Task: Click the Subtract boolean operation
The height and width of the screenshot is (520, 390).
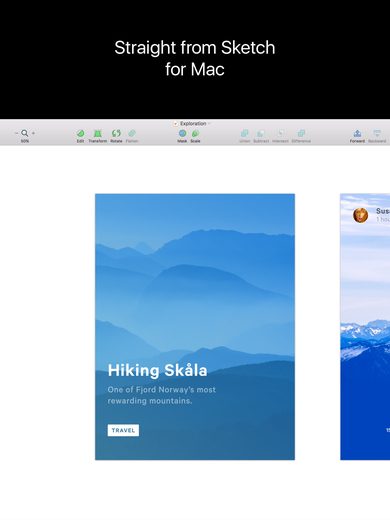Action: (x=261, y=136)
